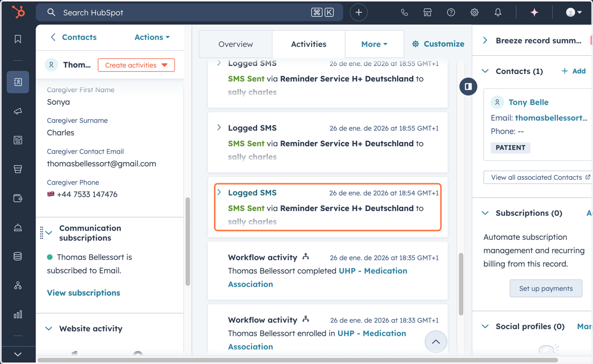The height and width of the screenshot is (364, 593).
Task: Click View all associated Contacts button
Action: pyautogui.click(x=537, y=177)
